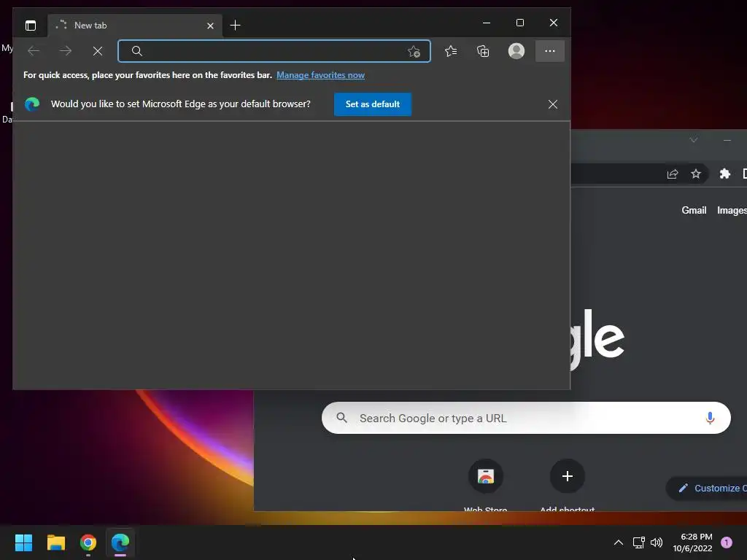The height and width of the screenshot is (560, 747).
Task: Open the Windows Start menu
Action: 23,542
